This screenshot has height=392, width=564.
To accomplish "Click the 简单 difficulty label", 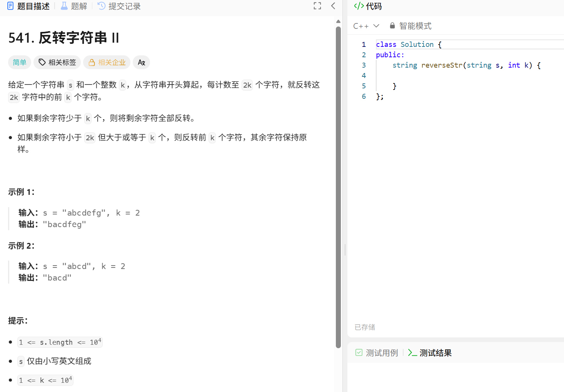I will pos(19,62).
